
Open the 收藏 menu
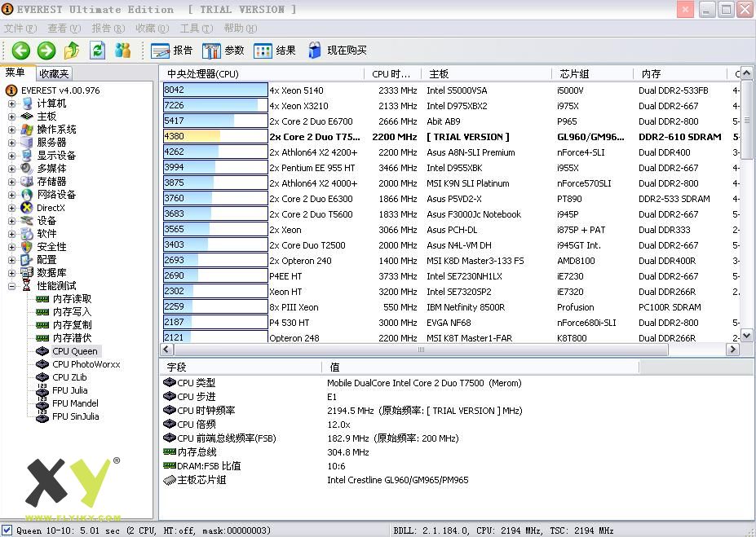pos(152,29)
